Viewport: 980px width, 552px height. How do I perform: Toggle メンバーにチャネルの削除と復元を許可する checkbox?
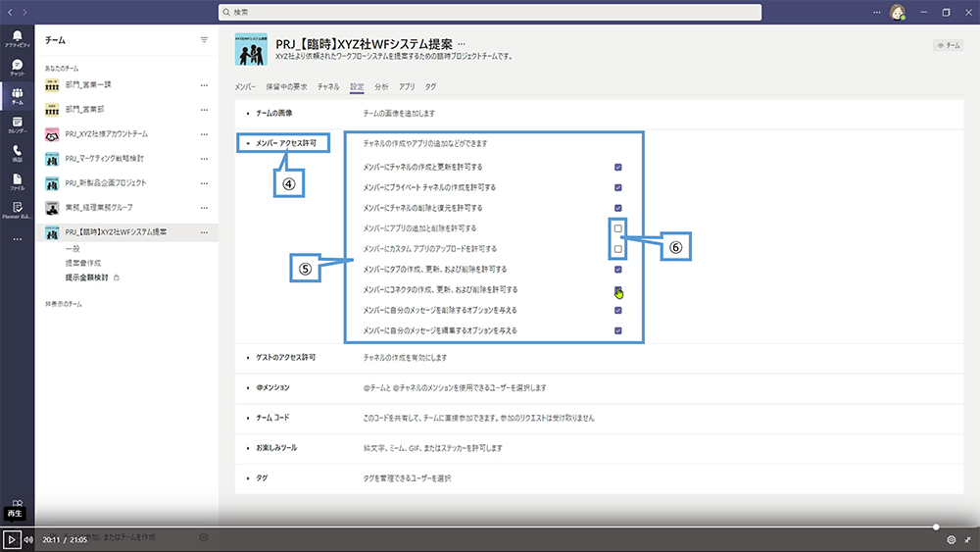(618, 208)
